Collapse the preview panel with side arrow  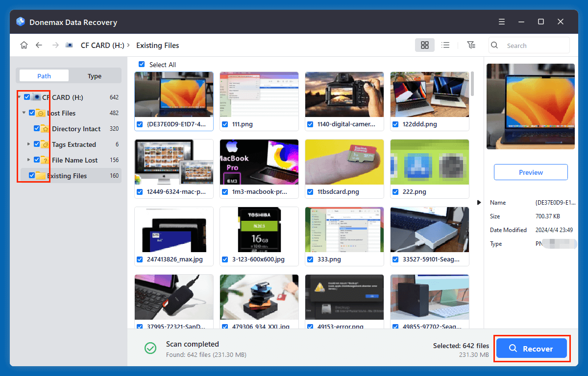point(479,202)
